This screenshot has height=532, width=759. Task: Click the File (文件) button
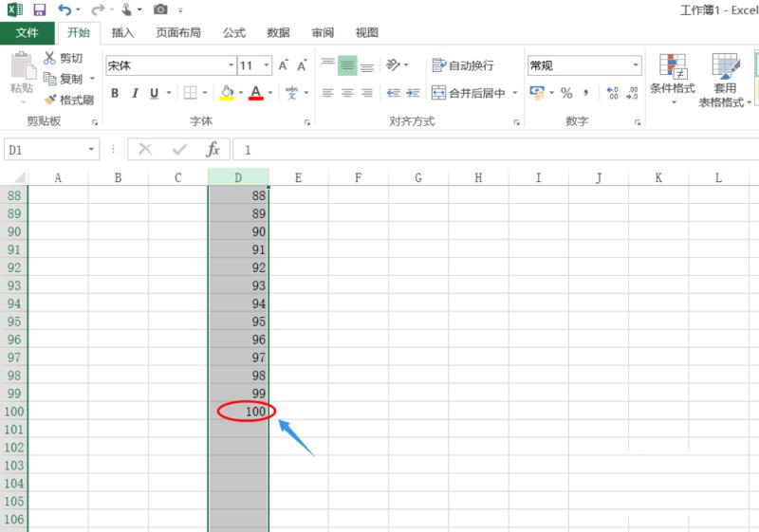point(27,32)
